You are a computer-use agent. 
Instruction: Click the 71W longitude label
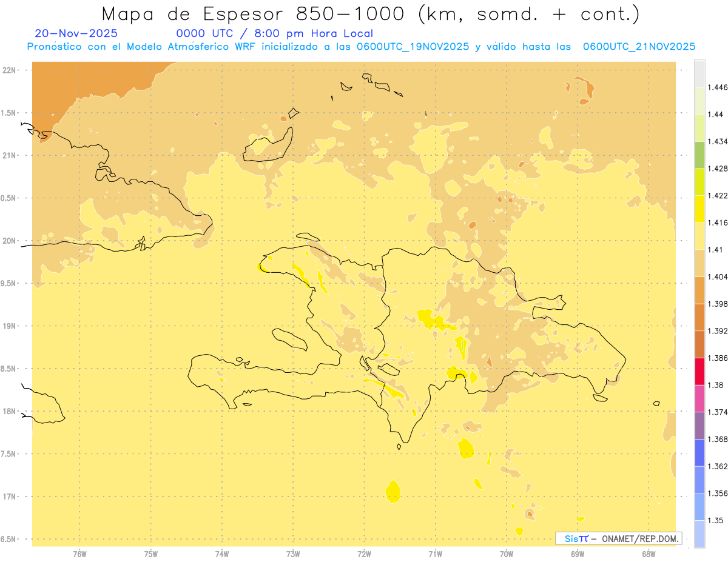tap(435, 554)
